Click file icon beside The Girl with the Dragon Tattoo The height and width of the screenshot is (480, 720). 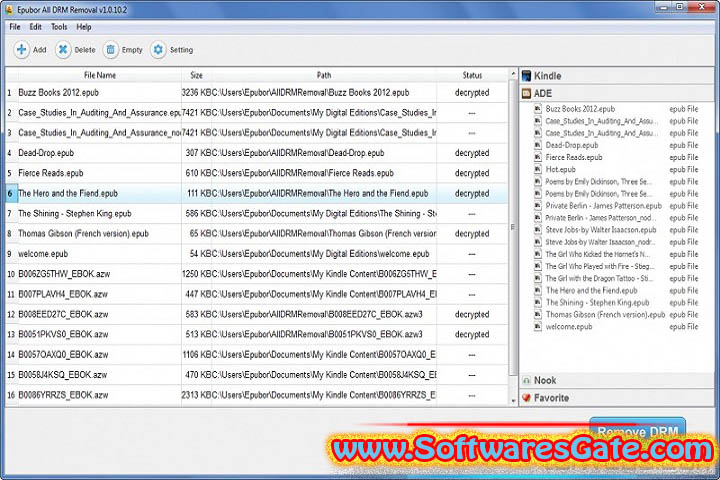tap(538, 278)
